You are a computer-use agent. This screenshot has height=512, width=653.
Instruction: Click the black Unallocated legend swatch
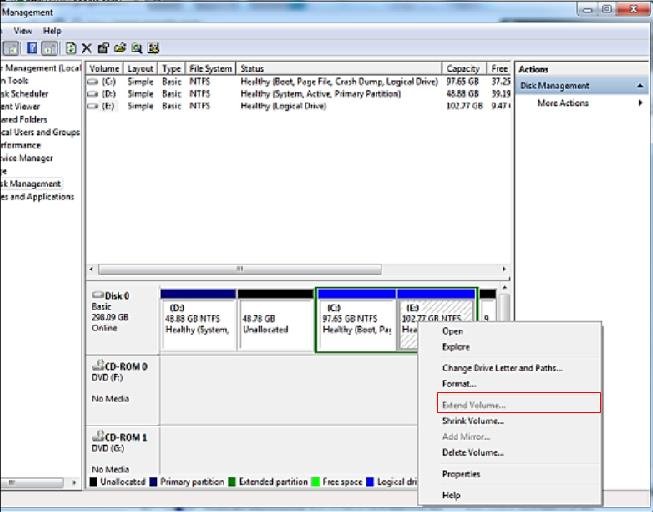pyautogui.click(x=93, y=482)
